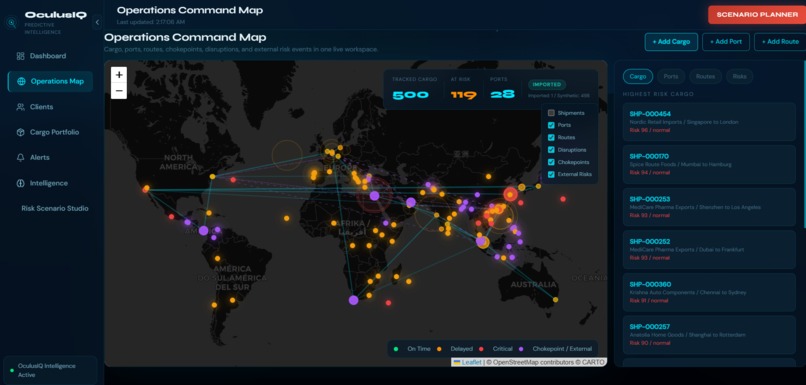Image resolution: width=806 pixels, height=385 pixels.
Task: Click the OculusIQ Intelligence Active status
Action: pos(50,370)
